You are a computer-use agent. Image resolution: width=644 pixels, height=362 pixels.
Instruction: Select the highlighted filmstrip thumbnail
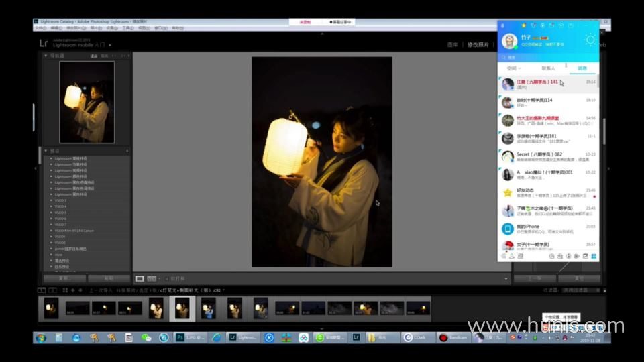tap(182, 308)
